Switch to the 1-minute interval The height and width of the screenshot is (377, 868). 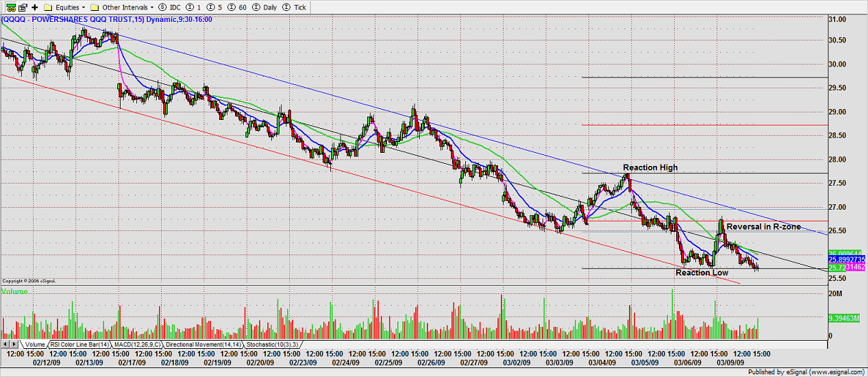[192, 7]
